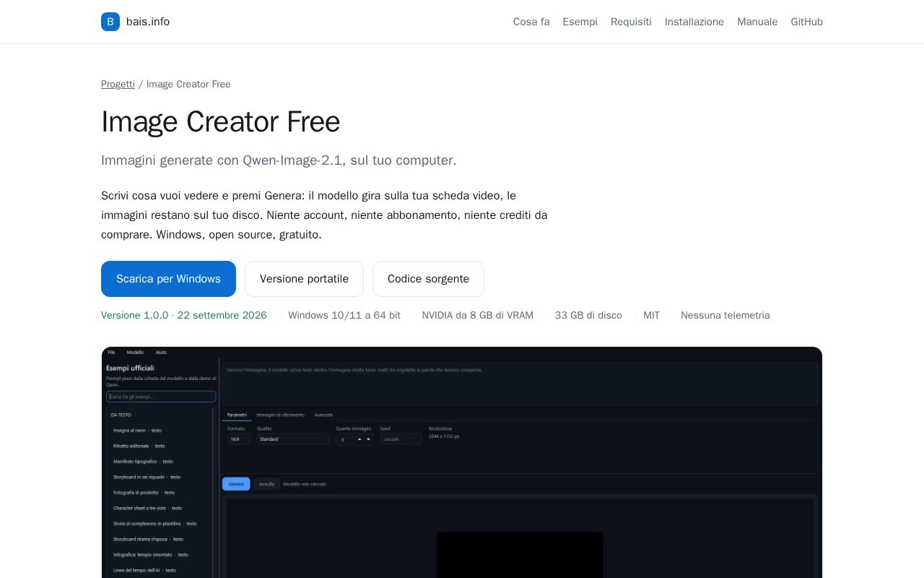Click the blue B logo icon
Viewport: 924px width, 578px height.
(110, 22)
